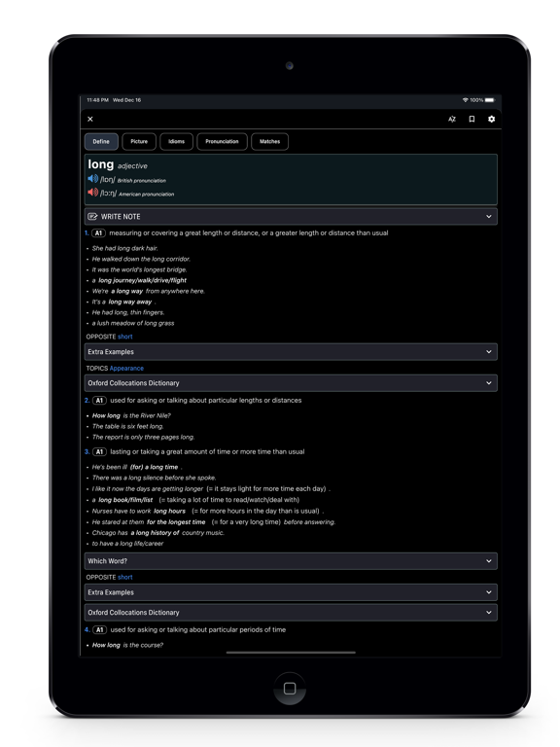Tap 'He had long, thin fingers.' example
The height and width of the screenshot is (747, 560).
pos(128,312)
